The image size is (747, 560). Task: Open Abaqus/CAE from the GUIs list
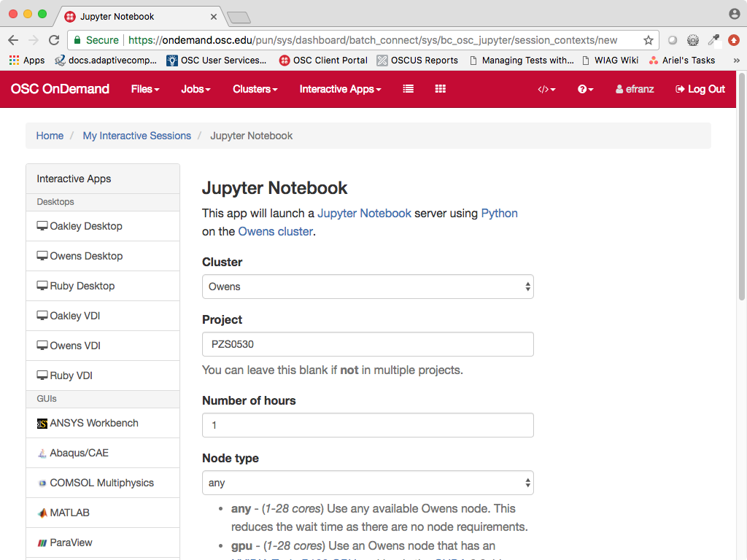point(103,453)
